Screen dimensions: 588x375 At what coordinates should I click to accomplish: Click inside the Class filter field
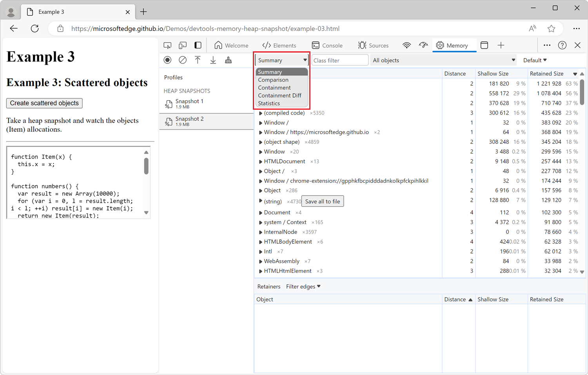(339, 60)
